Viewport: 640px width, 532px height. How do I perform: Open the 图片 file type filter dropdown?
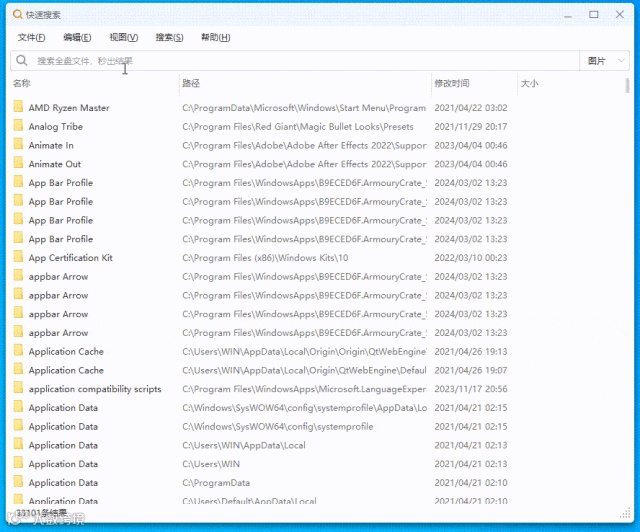[x=604, y=61]
